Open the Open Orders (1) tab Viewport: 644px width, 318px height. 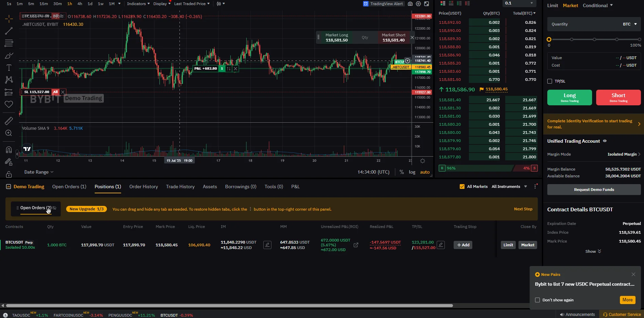tap(69, 187)
